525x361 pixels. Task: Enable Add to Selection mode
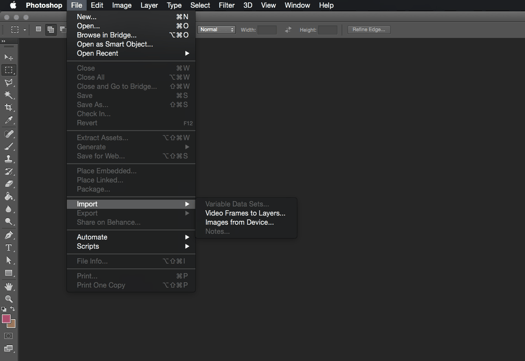pyautogui.click(x=51, y=30)
